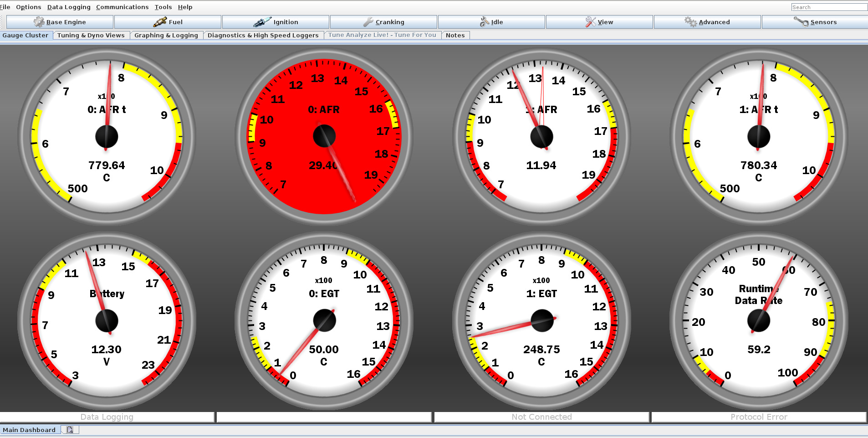Select the Notes tab
Image resolution: width=868 pixels, height=438 pixels.
[455, 35]
